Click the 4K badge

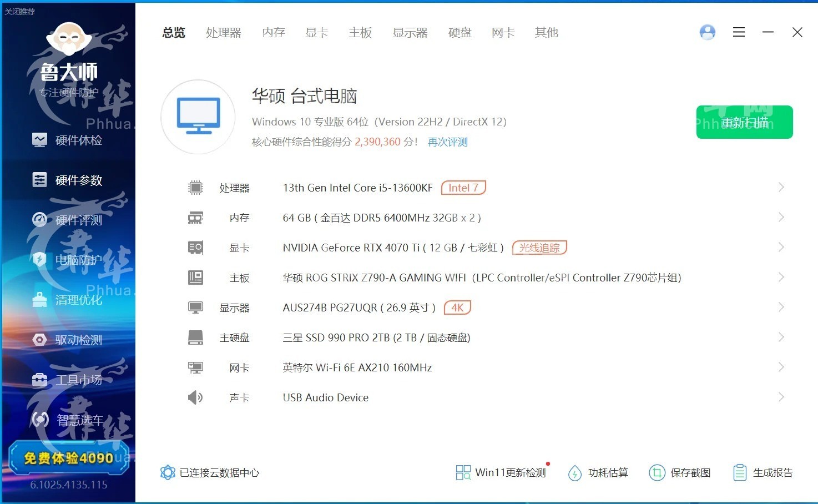coord(457,308)
